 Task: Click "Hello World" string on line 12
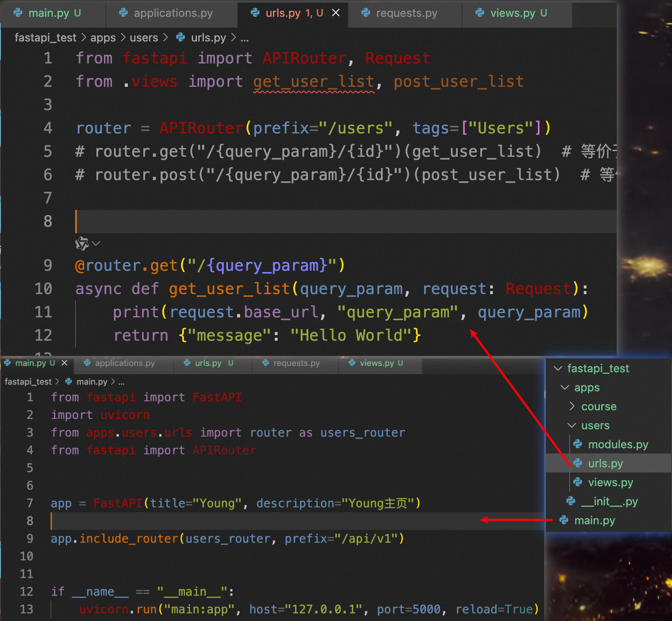click(351, 336)
